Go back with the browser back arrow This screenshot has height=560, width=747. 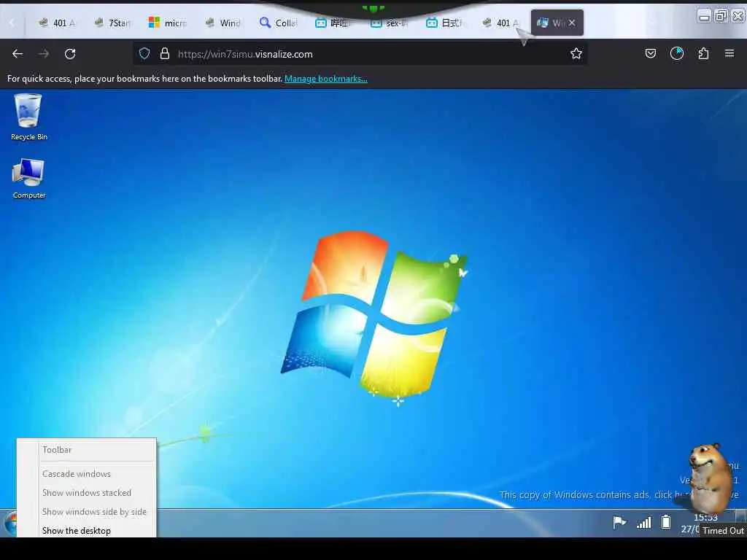18,54
